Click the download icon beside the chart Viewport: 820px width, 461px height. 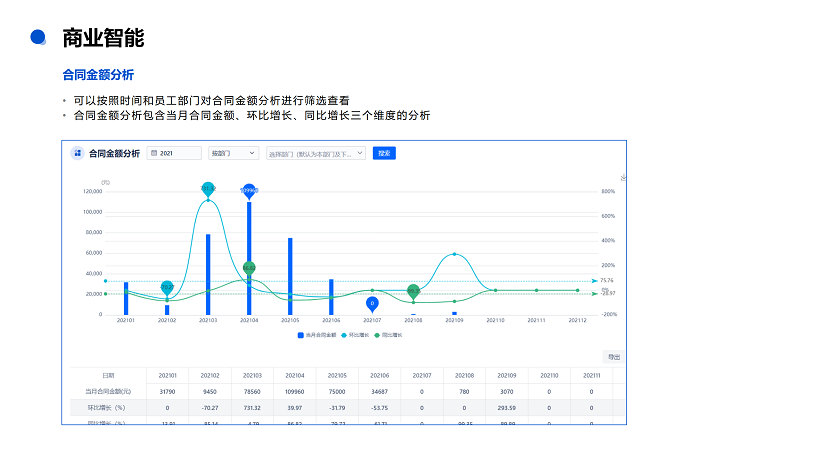pyautogui.click(x=621, y=178)
